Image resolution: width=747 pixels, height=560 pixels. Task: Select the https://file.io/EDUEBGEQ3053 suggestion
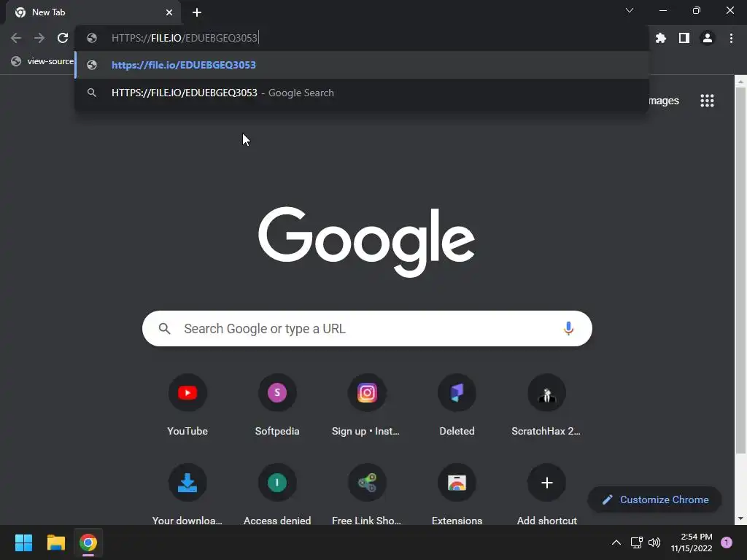[362, 65]
